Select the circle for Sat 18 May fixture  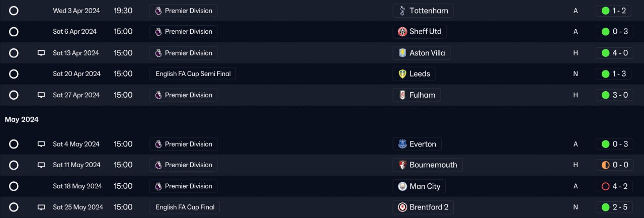pos(14,186)
